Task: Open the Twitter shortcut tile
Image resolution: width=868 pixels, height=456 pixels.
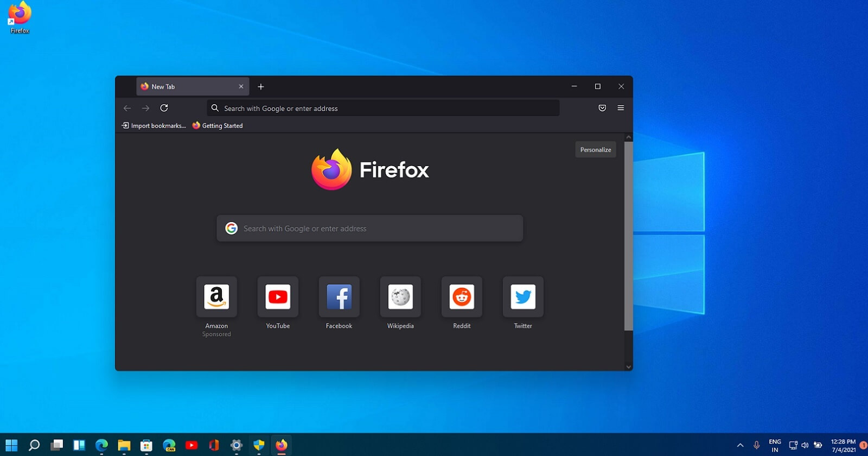Action: click(523, 297)
